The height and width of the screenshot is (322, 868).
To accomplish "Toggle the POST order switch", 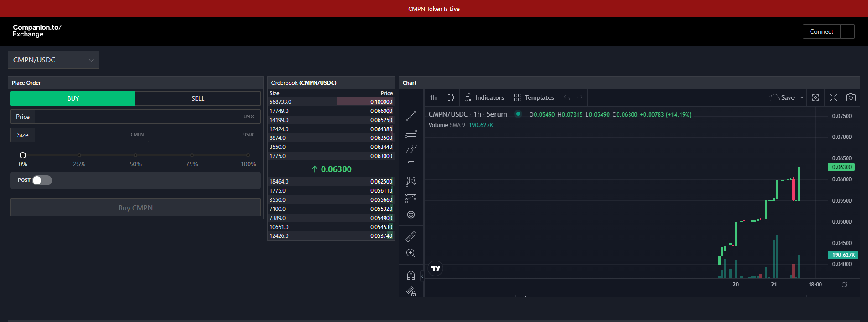I will pos(42,180).
